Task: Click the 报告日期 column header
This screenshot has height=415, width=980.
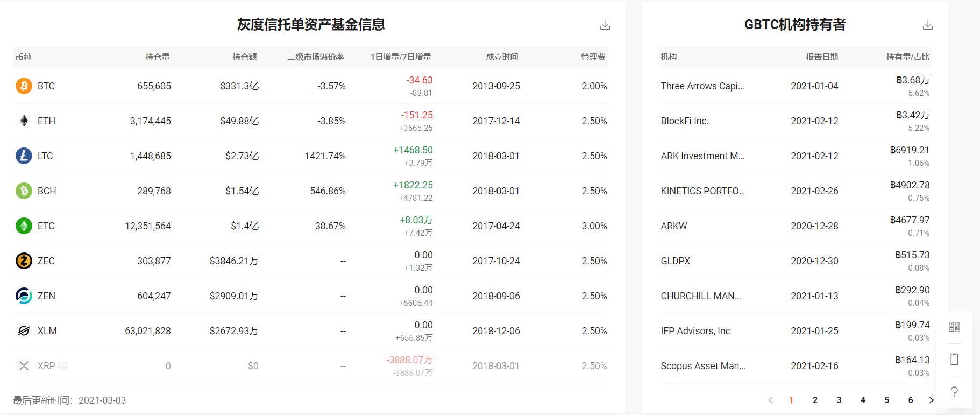Action: [822, 57]
